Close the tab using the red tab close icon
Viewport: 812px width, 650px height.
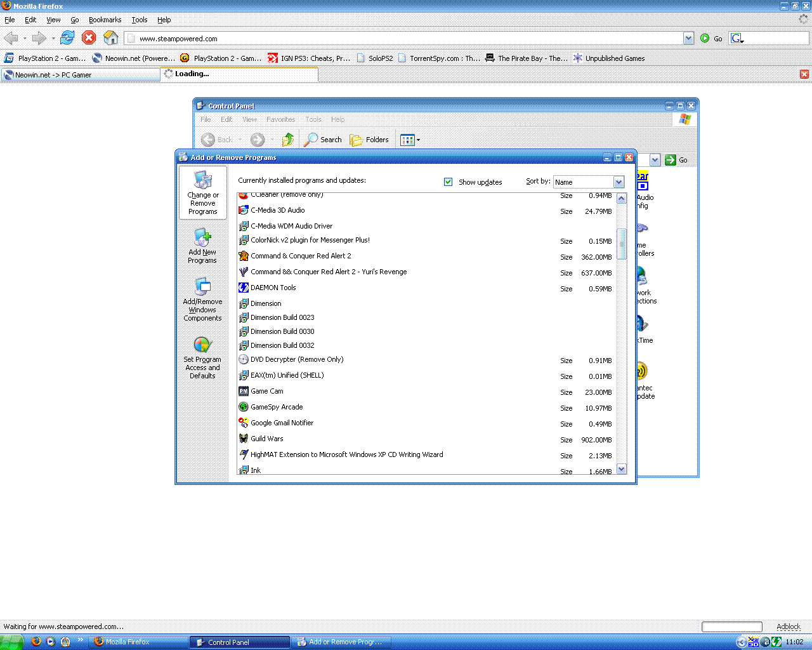tap(804, 74)
